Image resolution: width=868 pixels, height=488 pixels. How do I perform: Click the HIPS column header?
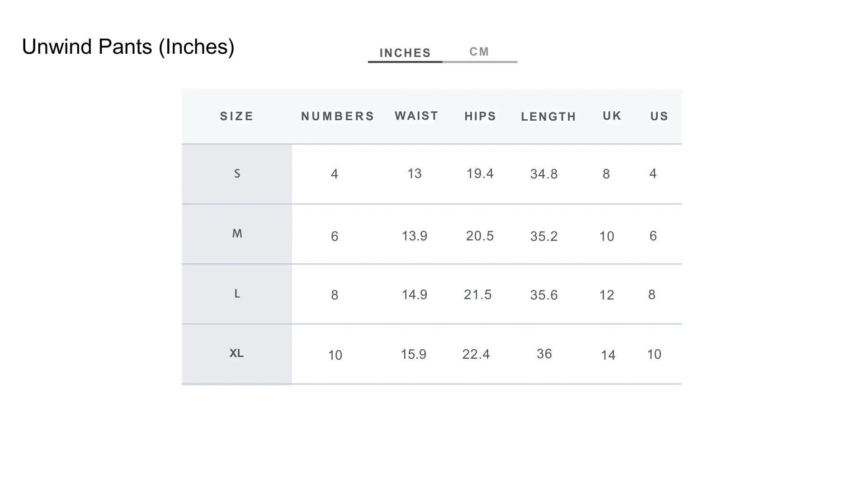(481, 116)
